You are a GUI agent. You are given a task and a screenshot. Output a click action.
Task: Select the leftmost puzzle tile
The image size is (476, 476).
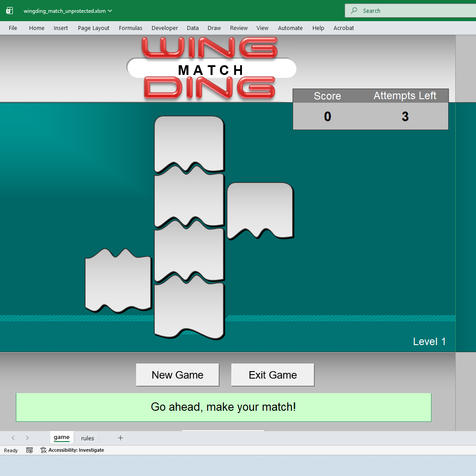pos(118,281)
